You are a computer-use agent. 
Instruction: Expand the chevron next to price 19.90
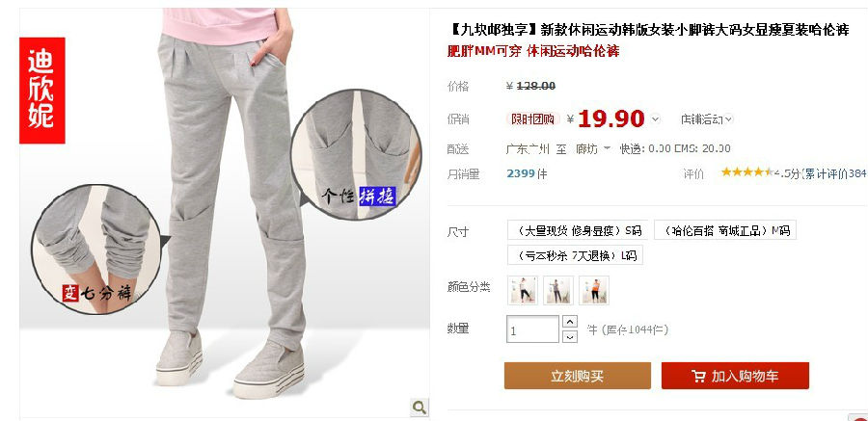click(656, 118)
